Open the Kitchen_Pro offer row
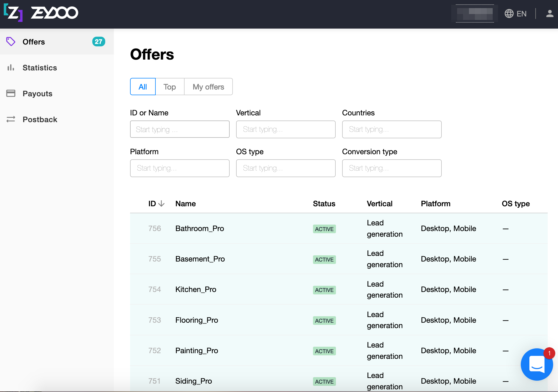The height and width of the screenshot is (392, 558). pos(196,289)
